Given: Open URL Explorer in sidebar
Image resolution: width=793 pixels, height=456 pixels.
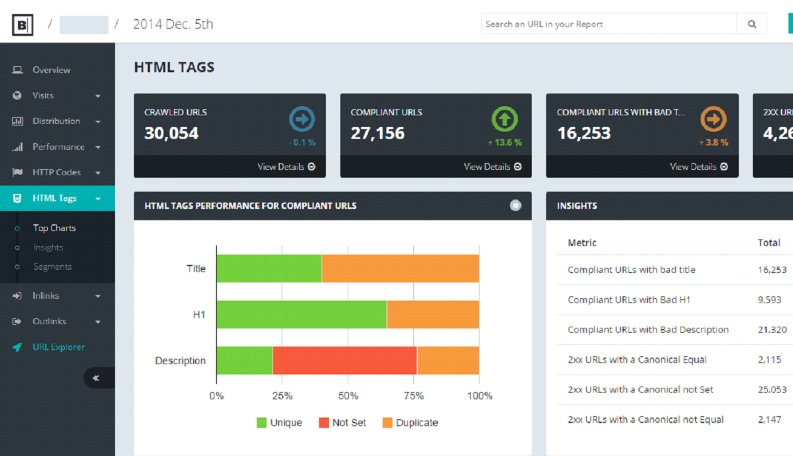Looking at the screenshot, I should click(x=57, y=347).
